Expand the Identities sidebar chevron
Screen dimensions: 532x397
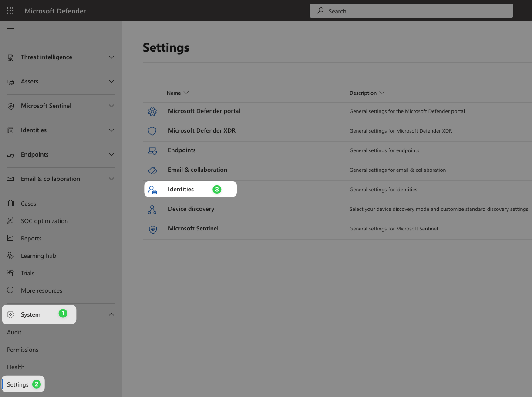[111, 130]
